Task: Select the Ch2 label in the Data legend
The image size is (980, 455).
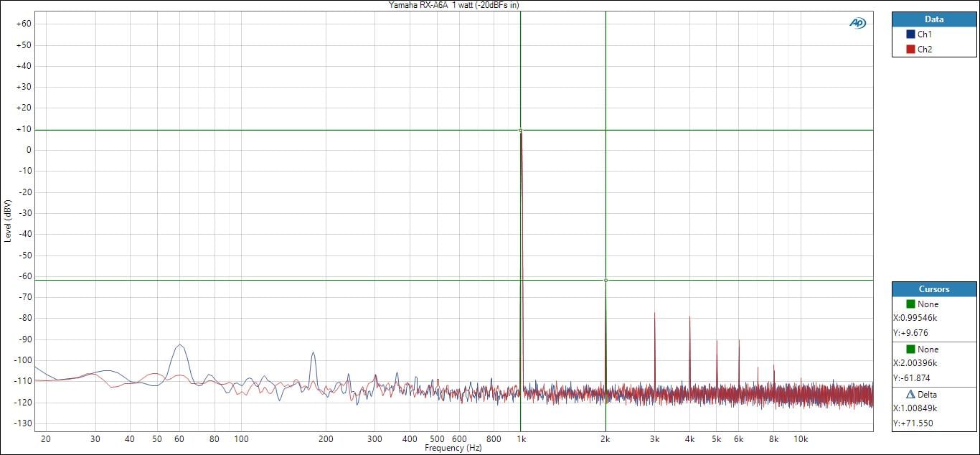Action: pos(924,50)
